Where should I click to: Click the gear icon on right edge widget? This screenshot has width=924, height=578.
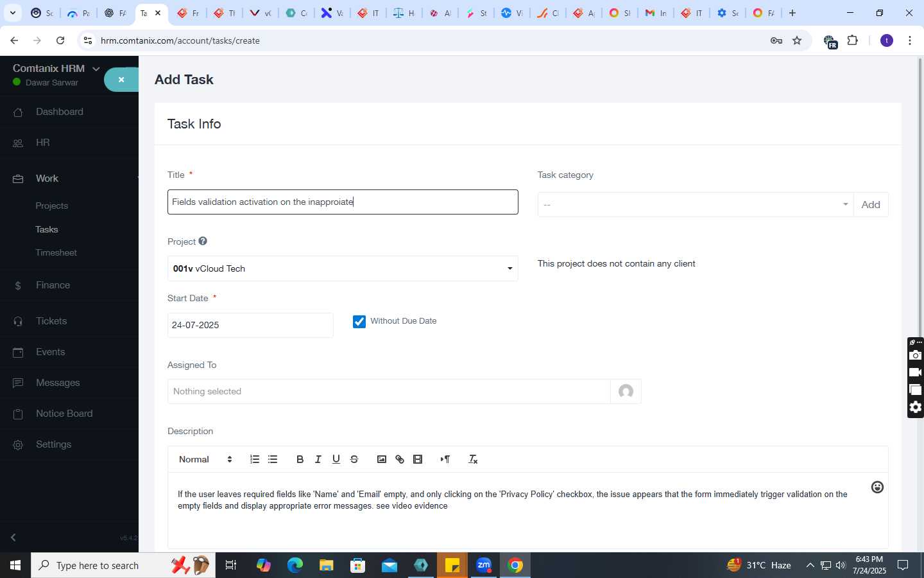point(916,407)
